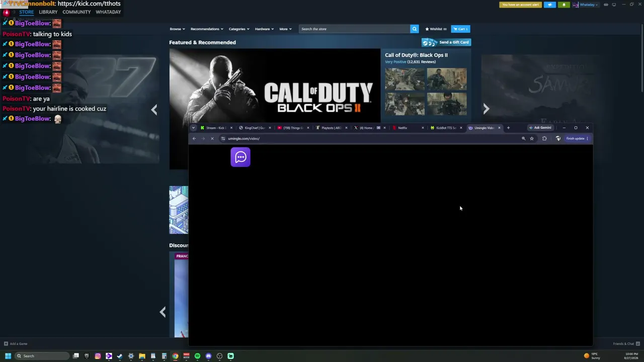Switch to Steam Big Picture mode
The width and height of the screenshot is (644, 362).
614,5
